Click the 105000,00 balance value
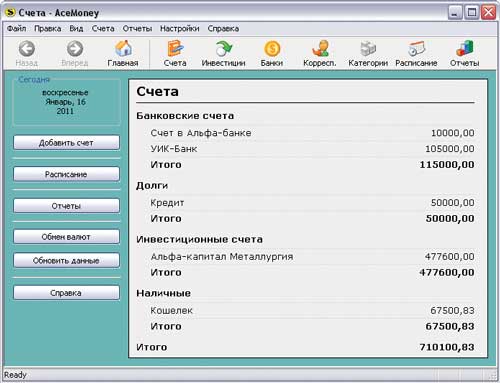This screenshot has height=383, width=500. click(450, 149)
